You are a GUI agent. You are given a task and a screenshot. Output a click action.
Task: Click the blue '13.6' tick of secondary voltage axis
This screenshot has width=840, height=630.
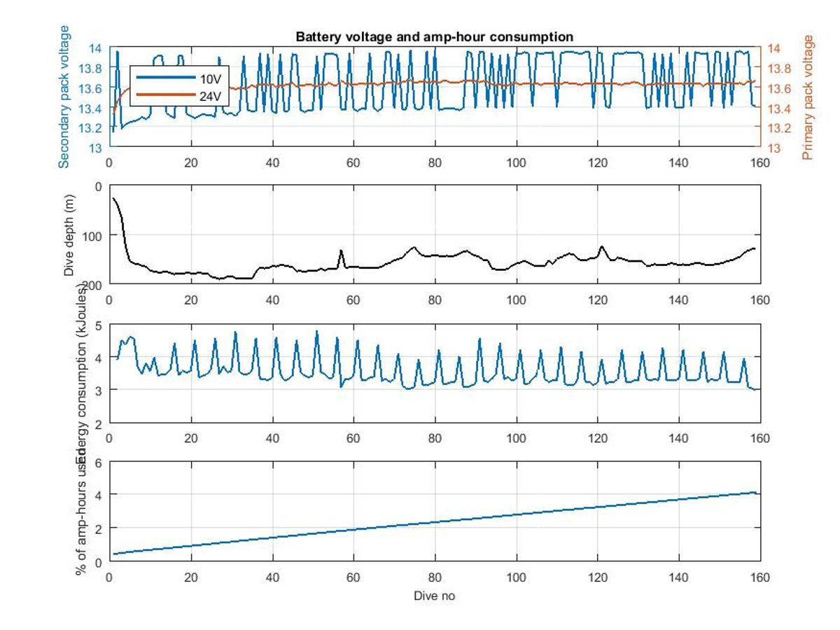point(92,88)
